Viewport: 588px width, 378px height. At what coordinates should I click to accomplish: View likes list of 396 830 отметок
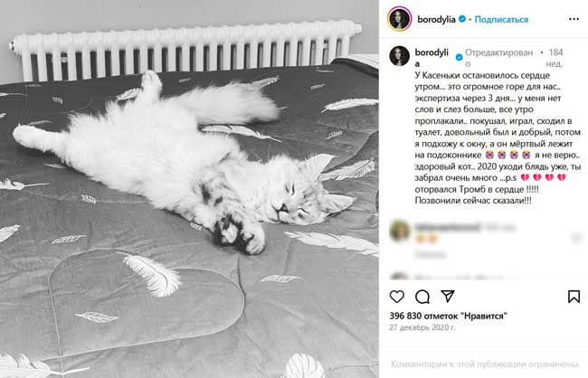(x=448, y=317)
